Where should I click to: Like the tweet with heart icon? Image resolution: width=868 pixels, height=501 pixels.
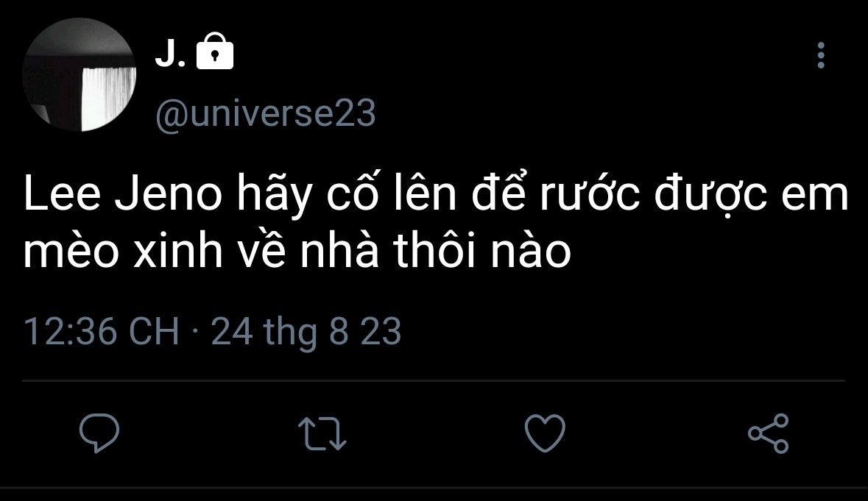(x=546, y=433)
